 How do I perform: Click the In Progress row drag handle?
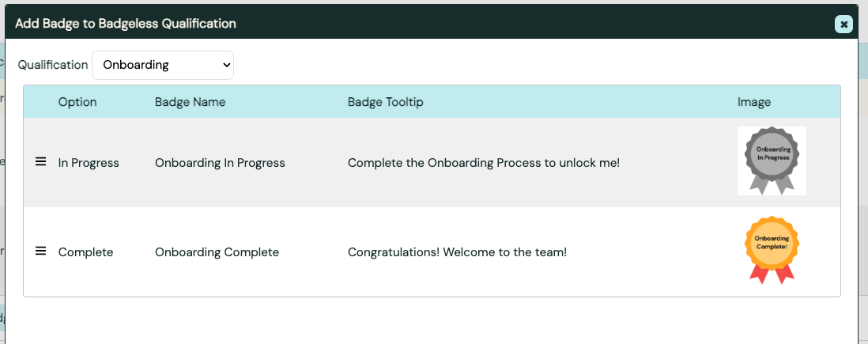point(40,162)
